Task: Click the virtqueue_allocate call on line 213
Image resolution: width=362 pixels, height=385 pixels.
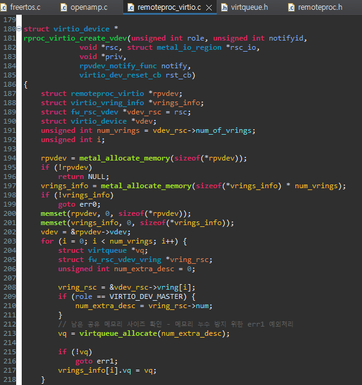Action: point(118,333)
